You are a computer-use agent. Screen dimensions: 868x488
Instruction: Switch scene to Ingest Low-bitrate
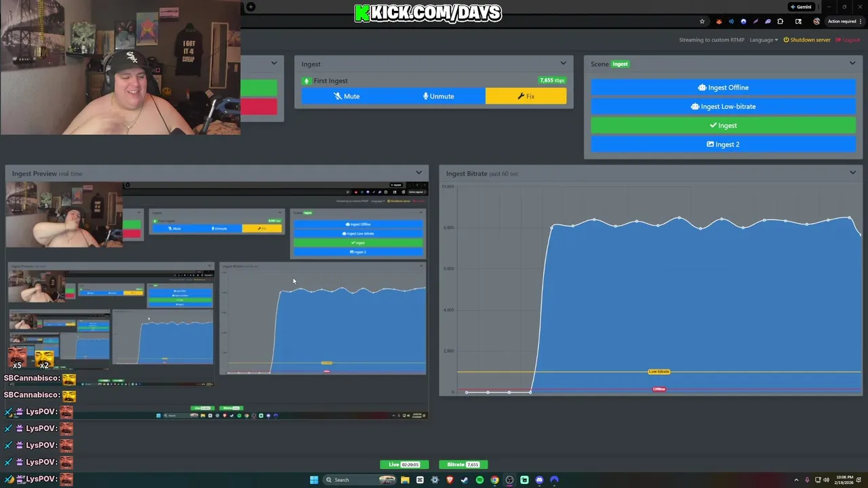pos(723,106)
